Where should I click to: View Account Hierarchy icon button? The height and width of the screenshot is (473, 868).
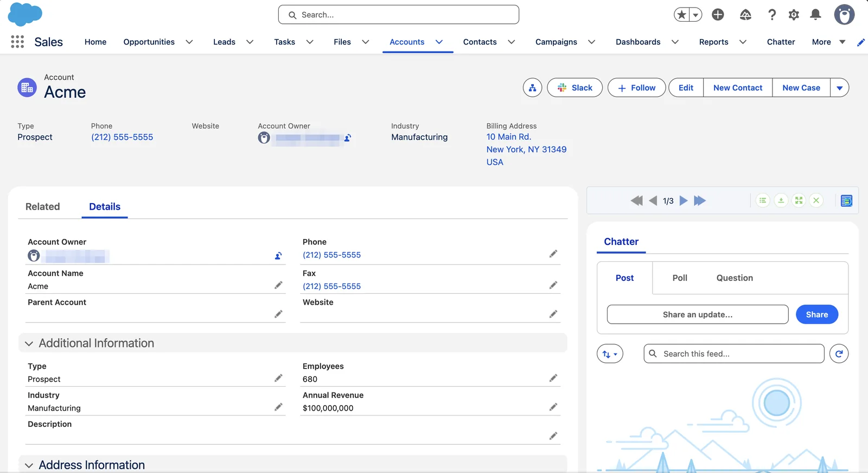[x=532, y=87]
